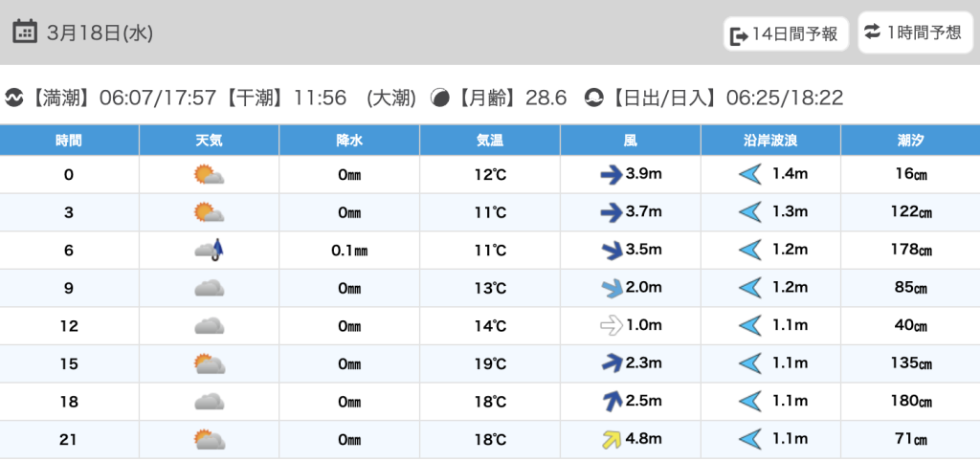Click the cloudy icon in 12時 row
Viewport: 980px width, 461px height.
coord(209,326)
